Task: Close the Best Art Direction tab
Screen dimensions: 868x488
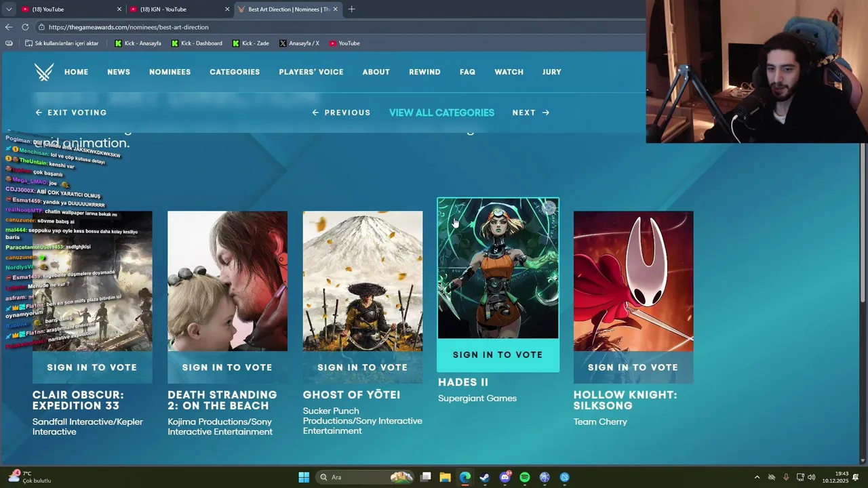Action: pyautogui.click(x=335, y=9)
